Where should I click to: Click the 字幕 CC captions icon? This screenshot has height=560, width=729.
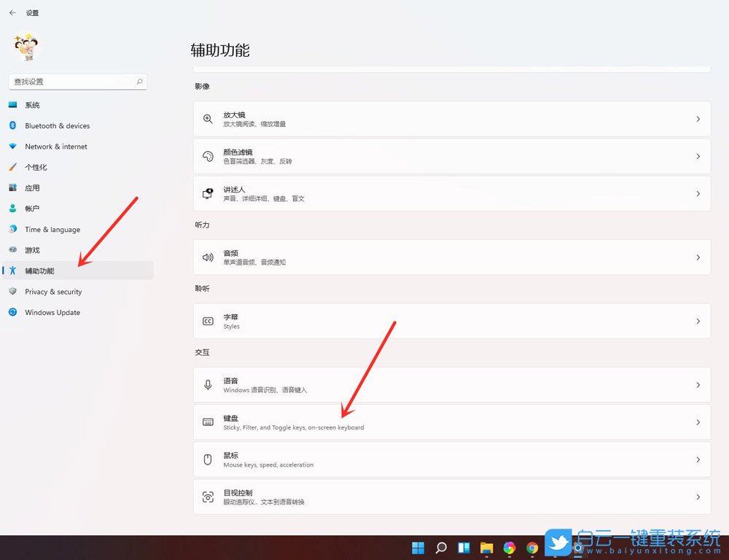tap(208, 321)
